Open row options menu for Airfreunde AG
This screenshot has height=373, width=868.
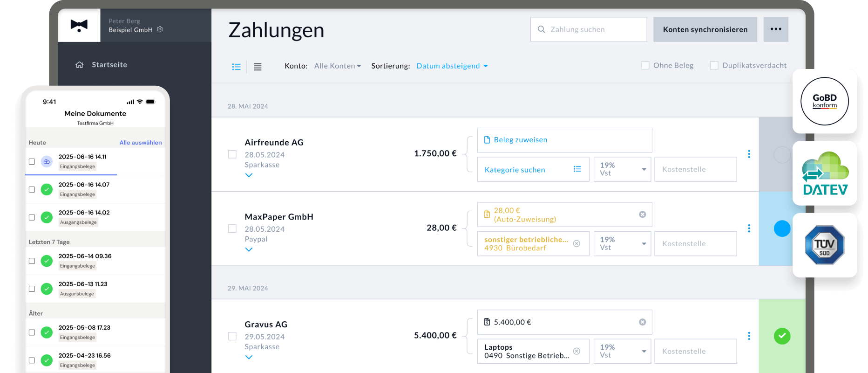tap(749, 154)
